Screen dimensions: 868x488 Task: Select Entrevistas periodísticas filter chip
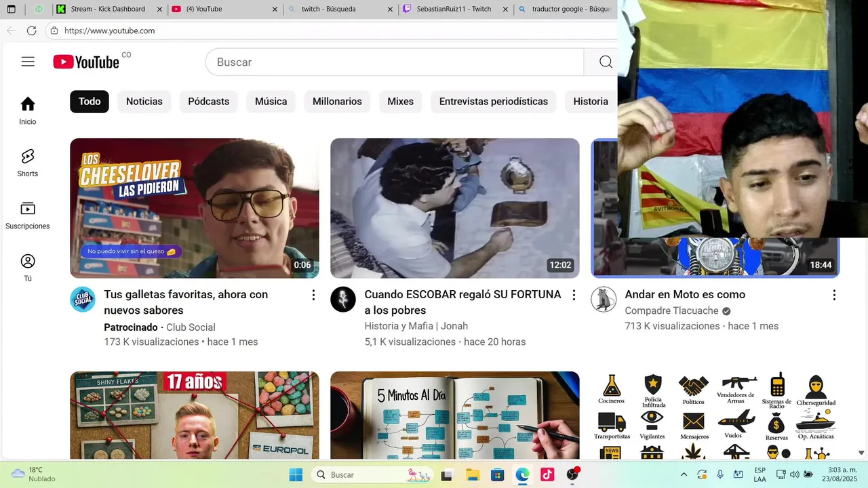pos(494,102)
